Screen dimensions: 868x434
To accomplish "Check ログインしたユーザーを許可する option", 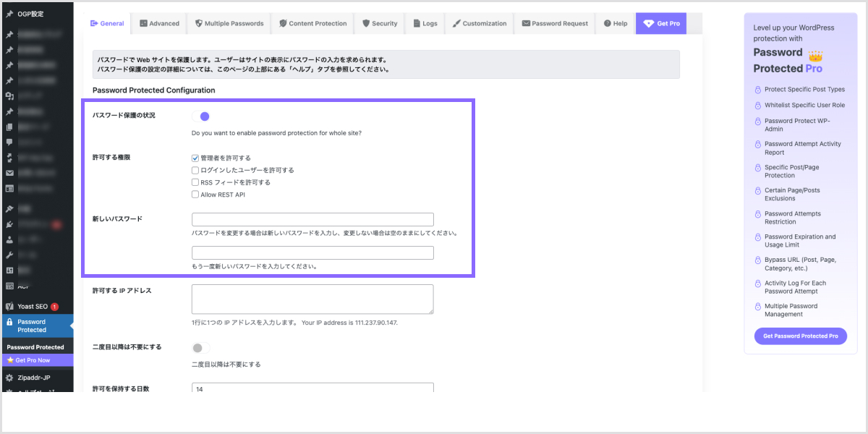I will click(x=195, y=170).
